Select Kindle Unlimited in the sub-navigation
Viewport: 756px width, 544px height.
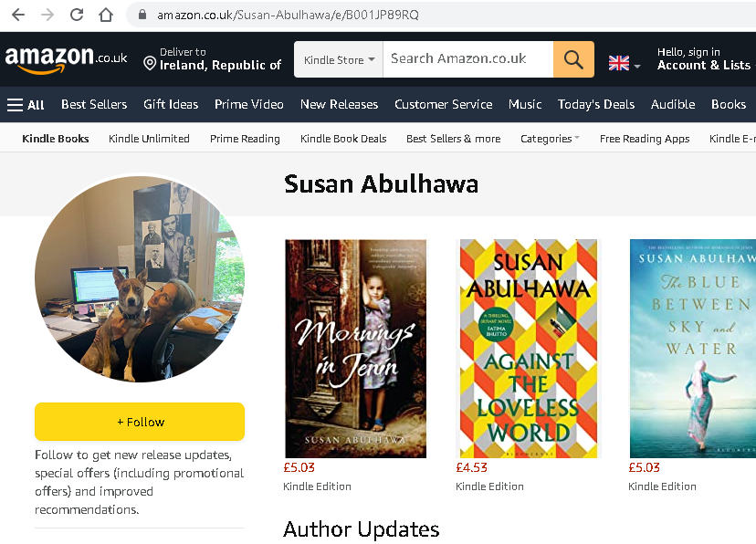(149, 139)
